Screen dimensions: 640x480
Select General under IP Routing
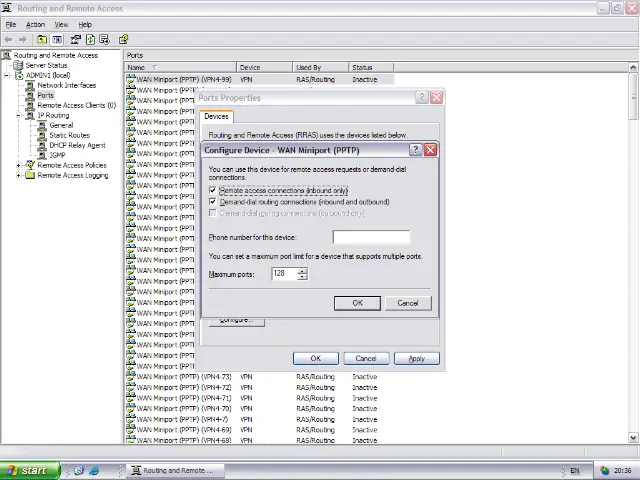click(61, 125)
